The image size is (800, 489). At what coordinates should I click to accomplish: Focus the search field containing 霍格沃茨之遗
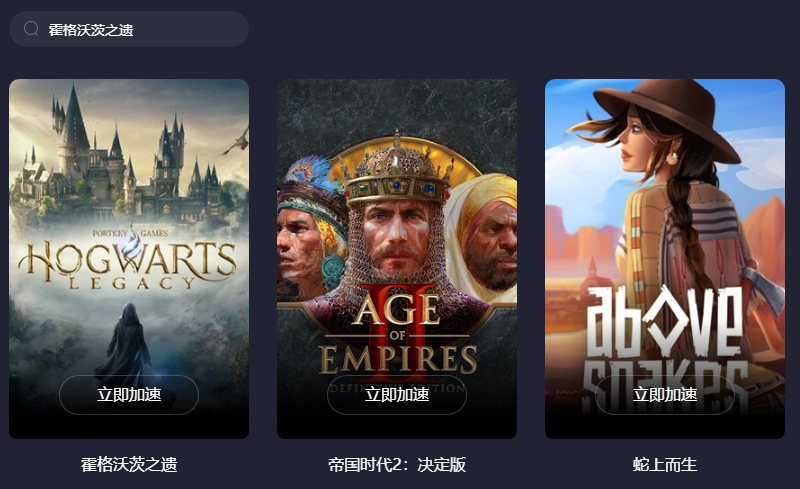pos(129,29)
